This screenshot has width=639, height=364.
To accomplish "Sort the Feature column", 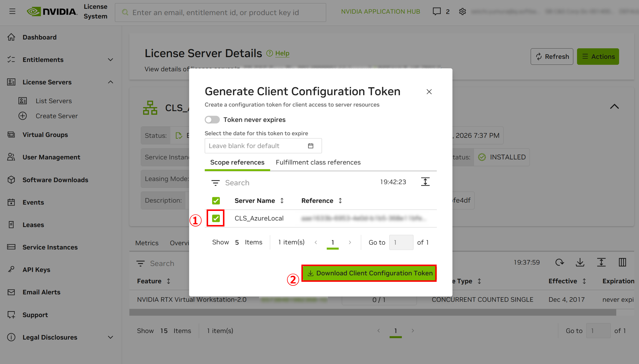I will (x=169, y=281).
